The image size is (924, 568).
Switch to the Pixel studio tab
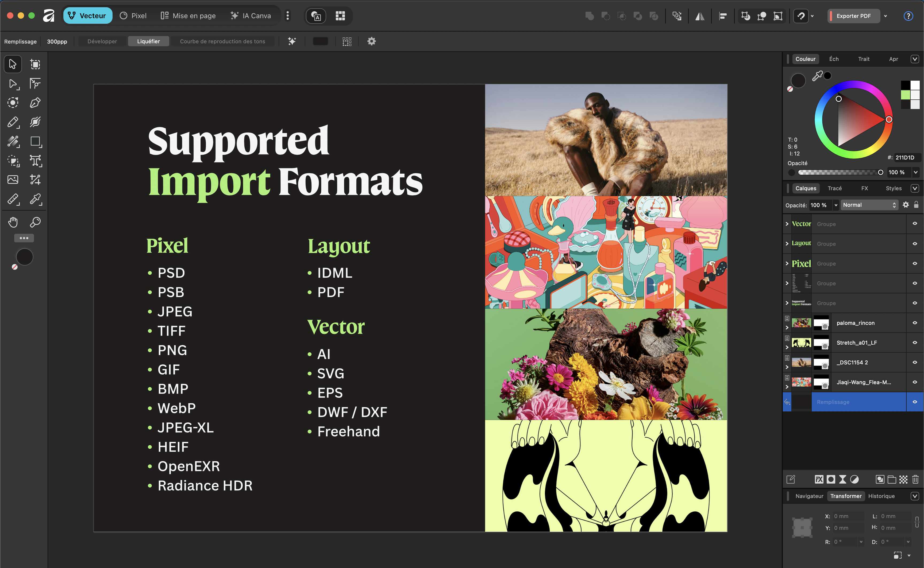[133, 16]
